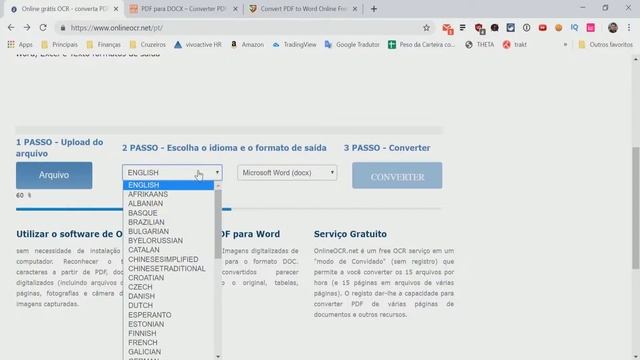Focus the address bar showing onlineocr.net
This screenshot has height=360, width=640.
click(x=241, y=28)
